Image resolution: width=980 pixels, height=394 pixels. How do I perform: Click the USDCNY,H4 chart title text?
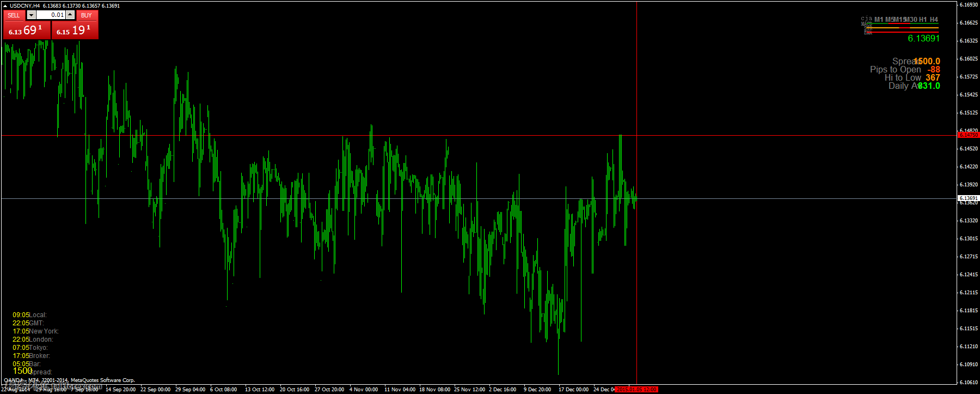tap(24, 5)
